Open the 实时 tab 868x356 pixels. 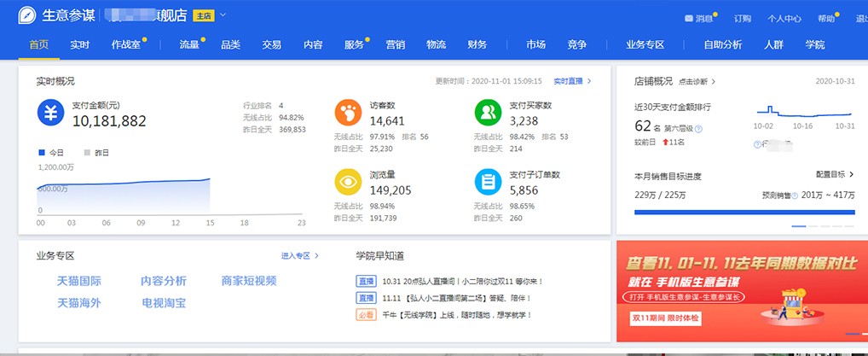pos(79,45)
